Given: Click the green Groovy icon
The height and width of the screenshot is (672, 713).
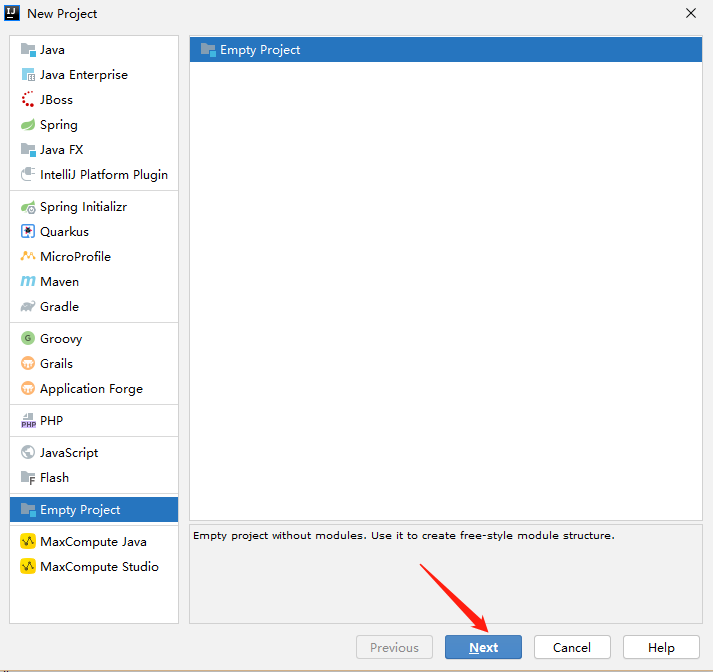Looking at the screenshot, I should [x=28, y=338].
